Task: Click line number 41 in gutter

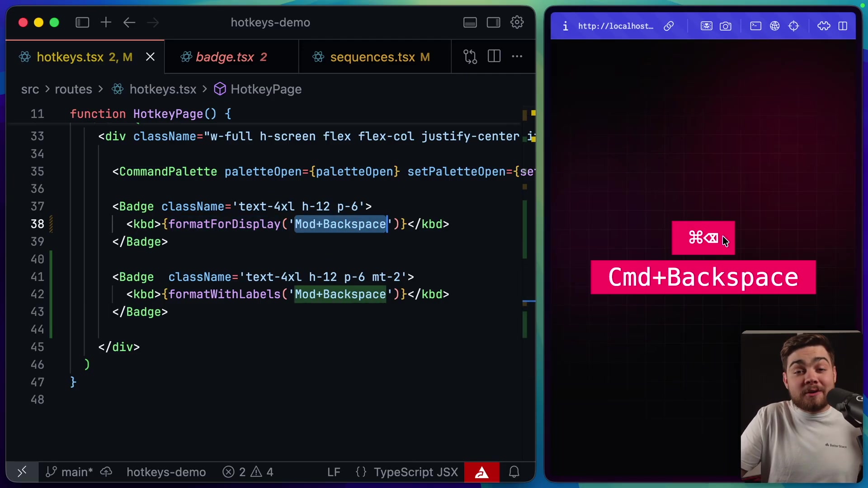Action: pyautogui.click(x=38, y=277)
